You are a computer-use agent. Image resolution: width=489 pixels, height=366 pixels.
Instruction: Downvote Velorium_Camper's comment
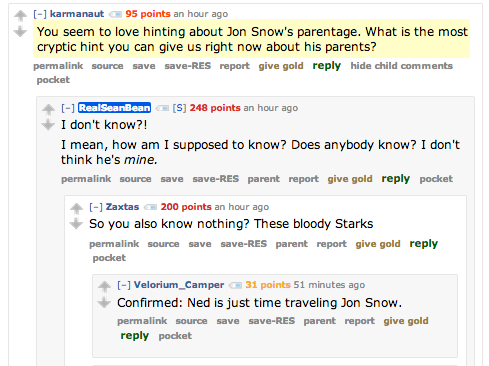104,303
